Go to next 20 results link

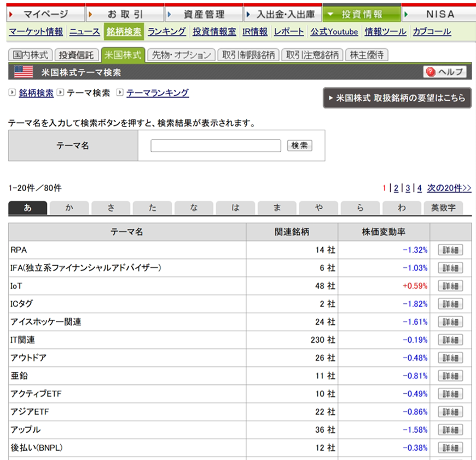(x=449, y=188)
